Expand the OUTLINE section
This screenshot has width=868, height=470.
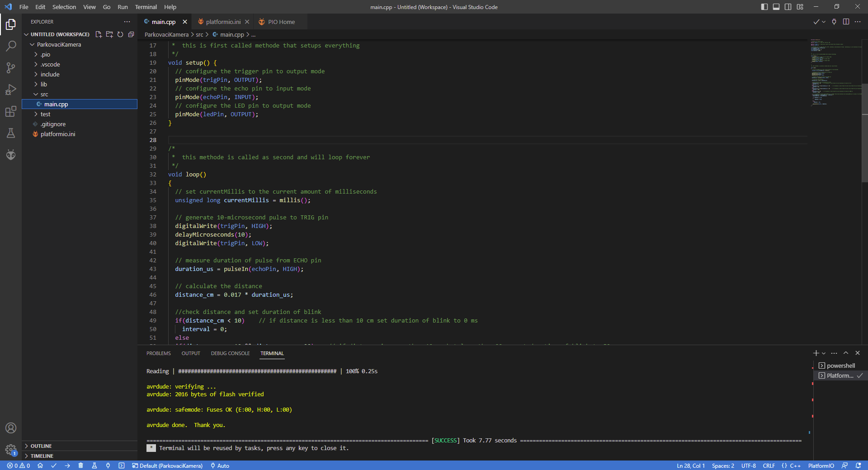41,446
